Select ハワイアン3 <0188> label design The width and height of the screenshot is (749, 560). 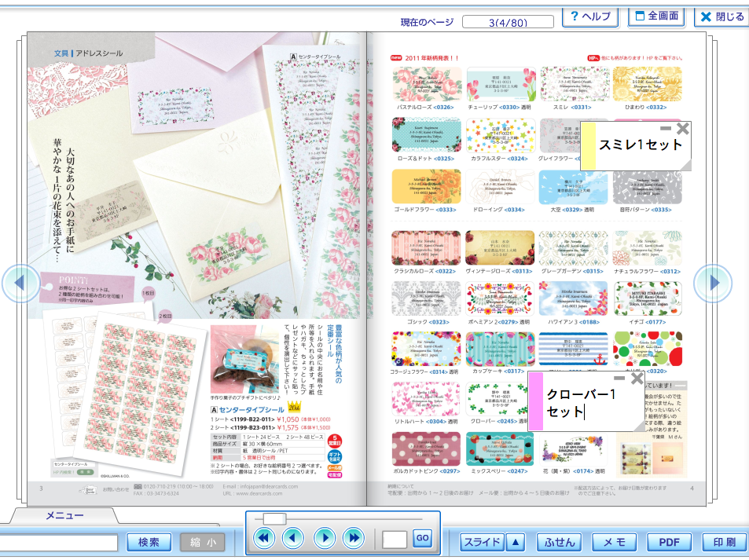tap(574, 298)
